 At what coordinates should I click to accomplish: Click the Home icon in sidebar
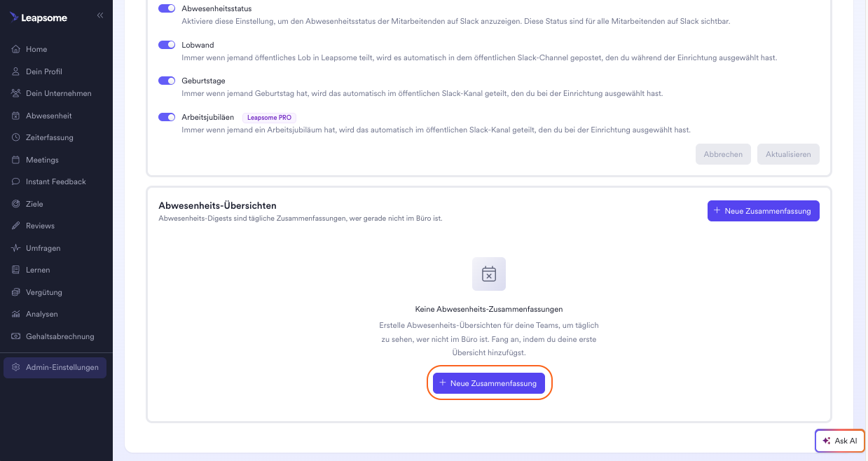pyautogui.click(x=16, y=49)
